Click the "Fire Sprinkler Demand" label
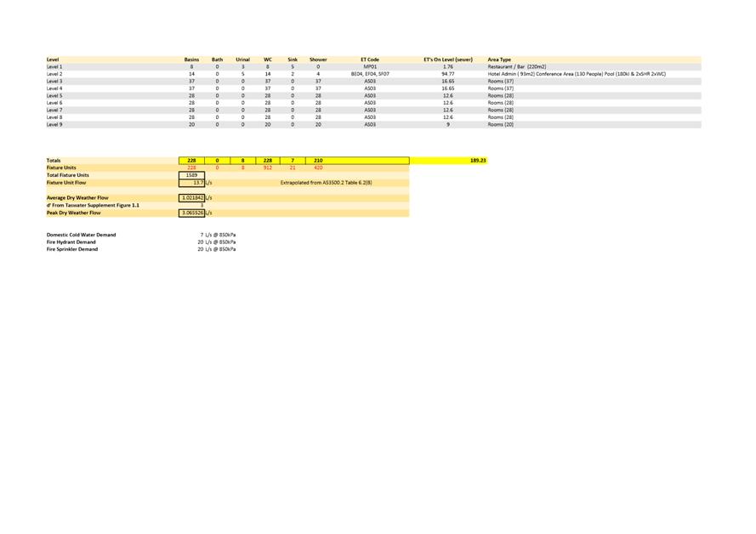This screenshot has height=534, width=756. (71, 249)
